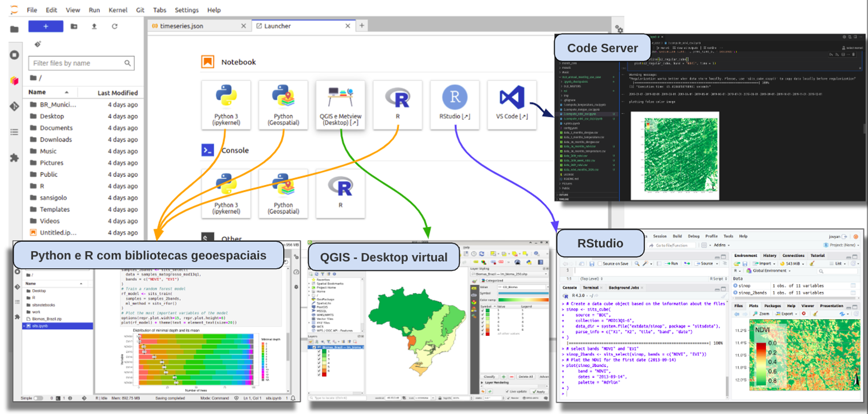Open the Global Environment dropdown
868x414 pixels.
tap(769, 271)
